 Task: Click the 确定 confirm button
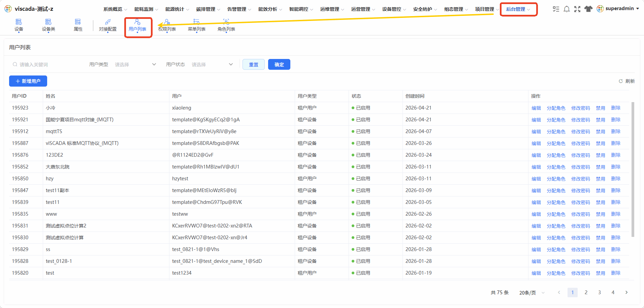[x=279, y=64]
